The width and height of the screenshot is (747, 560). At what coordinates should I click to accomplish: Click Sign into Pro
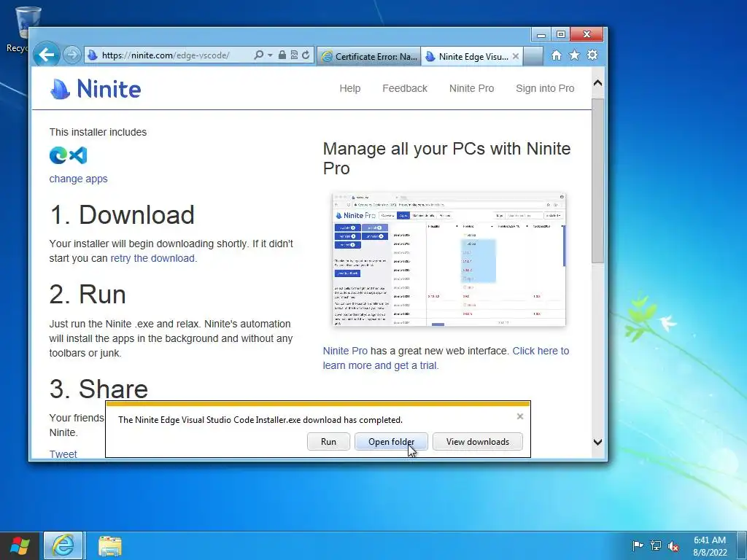point(545,88)
